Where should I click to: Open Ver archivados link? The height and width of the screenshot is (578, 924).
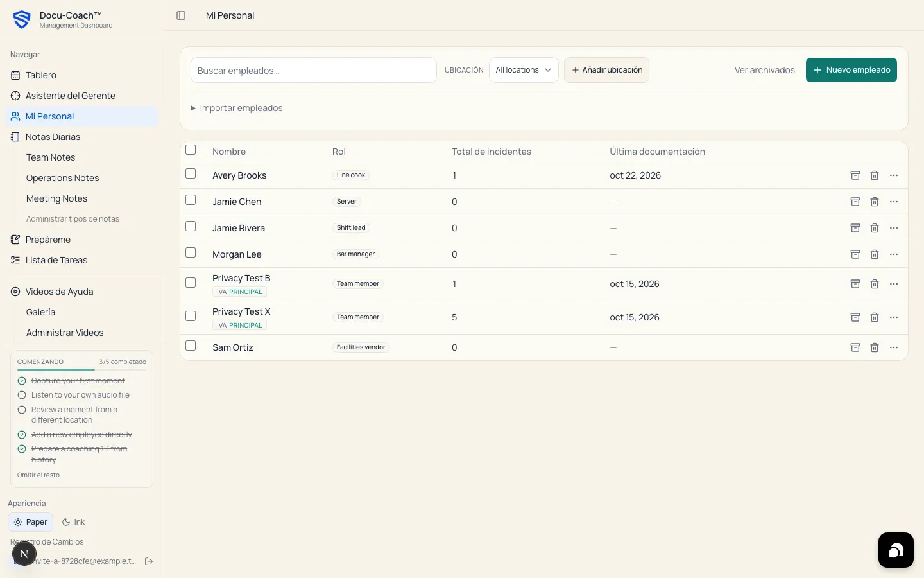point(765,70)
